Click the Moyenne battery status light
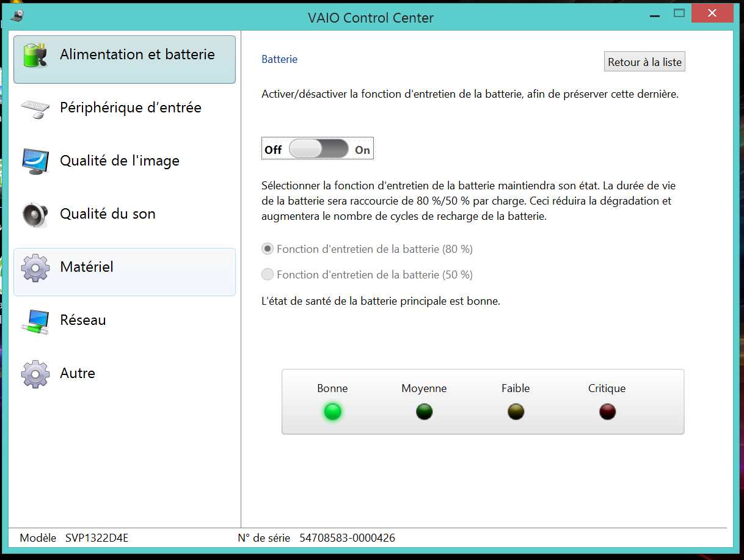The height and width of the screenshot is (560, 744). [424, 412]
